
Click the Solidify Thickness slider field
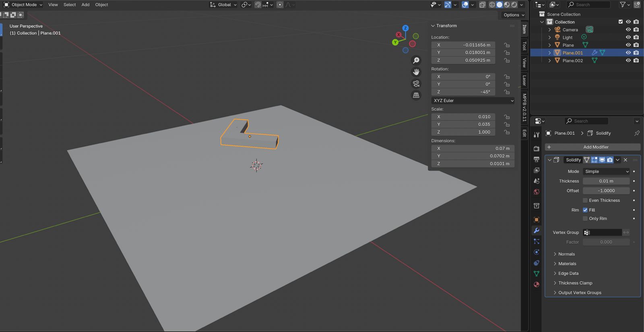pyautogui.click(x=606, y=181)
